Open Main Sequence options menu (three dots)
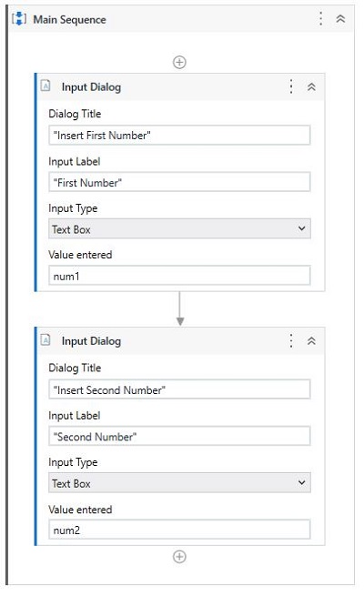This screenshot has width=364, height=596. (321, 18)
